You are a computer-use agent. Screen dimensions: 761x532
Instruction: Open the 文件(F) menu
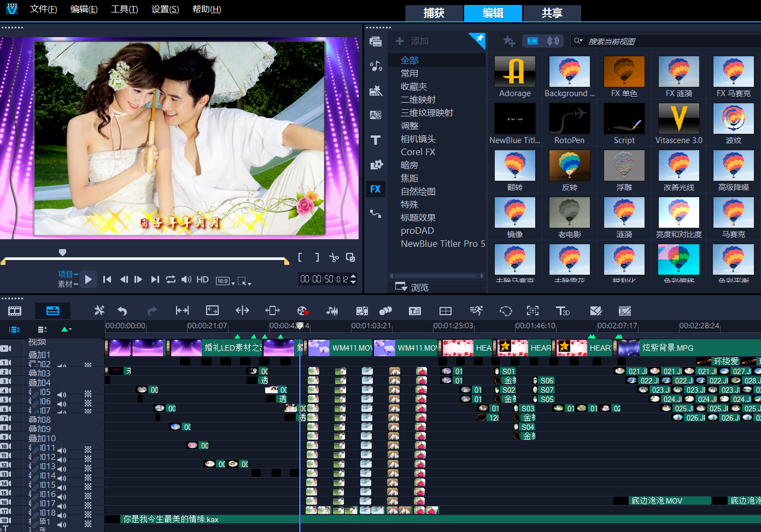pos(43,9)
